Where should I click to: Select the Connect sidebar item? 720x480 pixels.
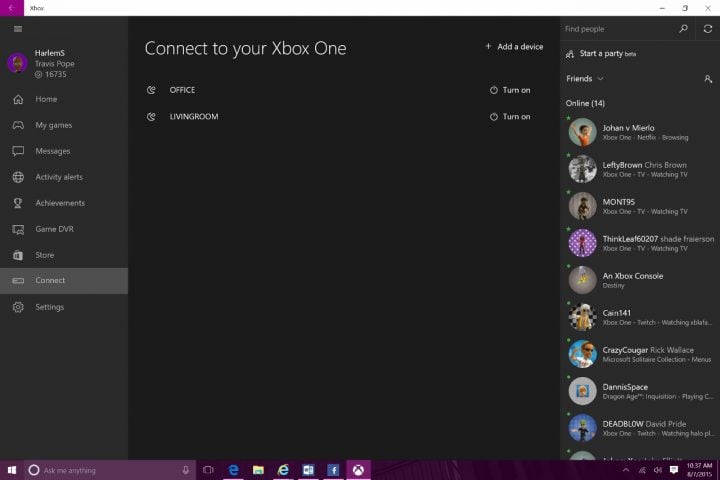coord(64,281)
